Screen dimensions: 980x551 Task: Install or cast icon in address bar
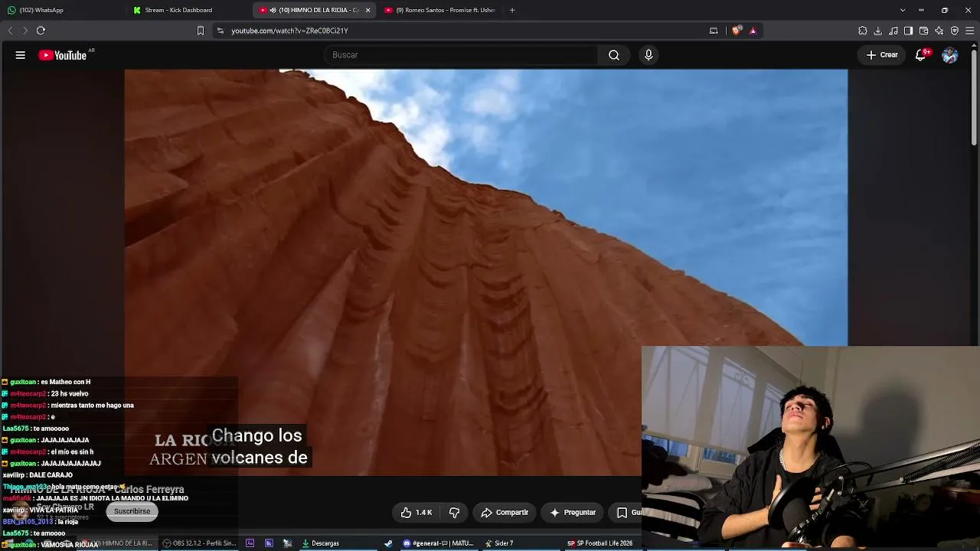click(714, 31)
